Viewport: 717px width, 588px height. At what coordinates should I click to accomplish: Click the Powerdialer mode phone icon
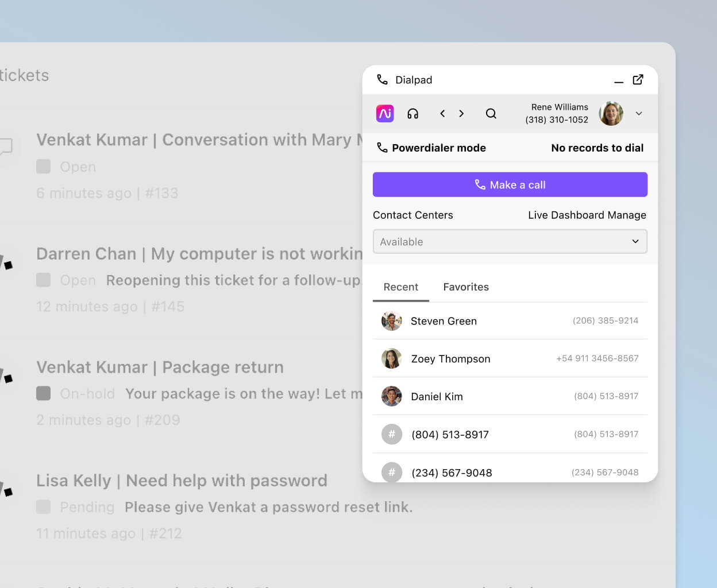pos(381,148)
